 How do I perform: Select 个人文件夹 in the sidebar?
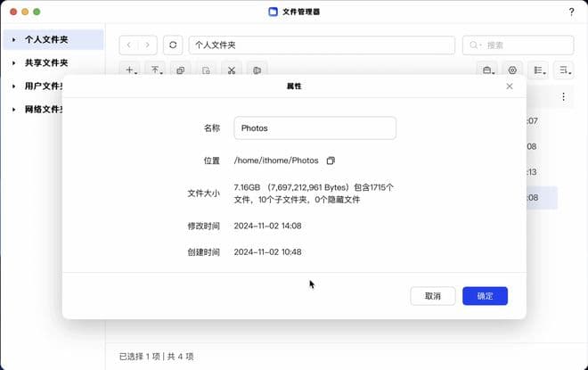46,40
